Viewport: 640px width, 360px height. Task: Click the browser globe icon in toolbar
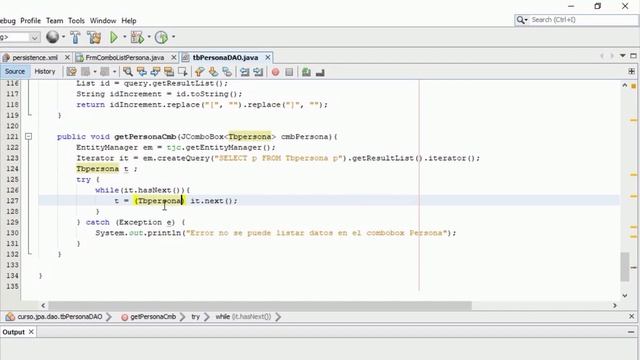click(x=52, y=37)
